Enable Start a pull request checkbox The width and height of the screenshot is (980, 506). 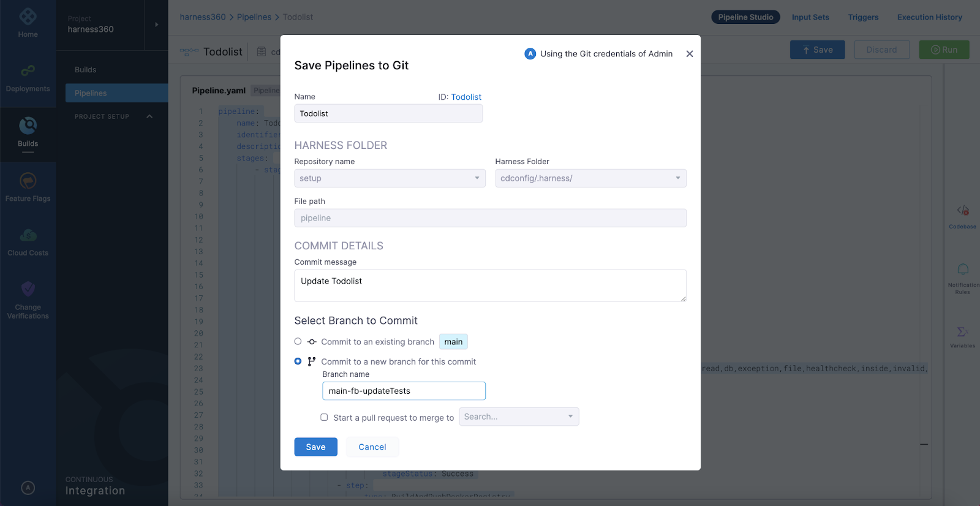324,417
